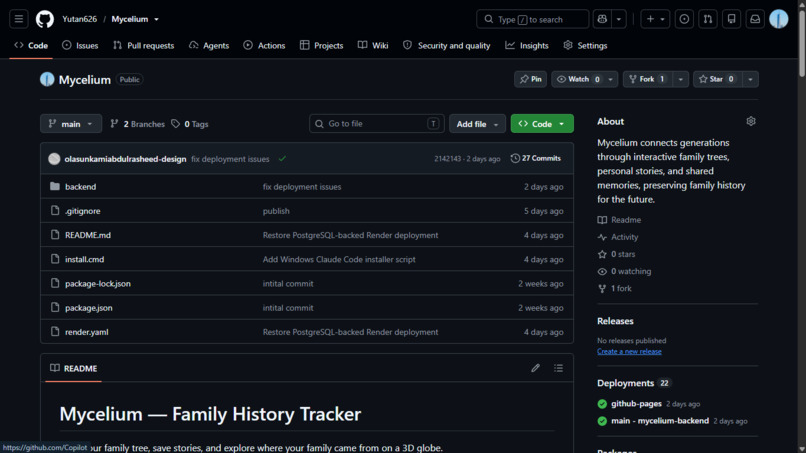806x453 pixels.
Task: Open the hamburger navigation menu
Action: pyautogui.click(x=19, y=19)
